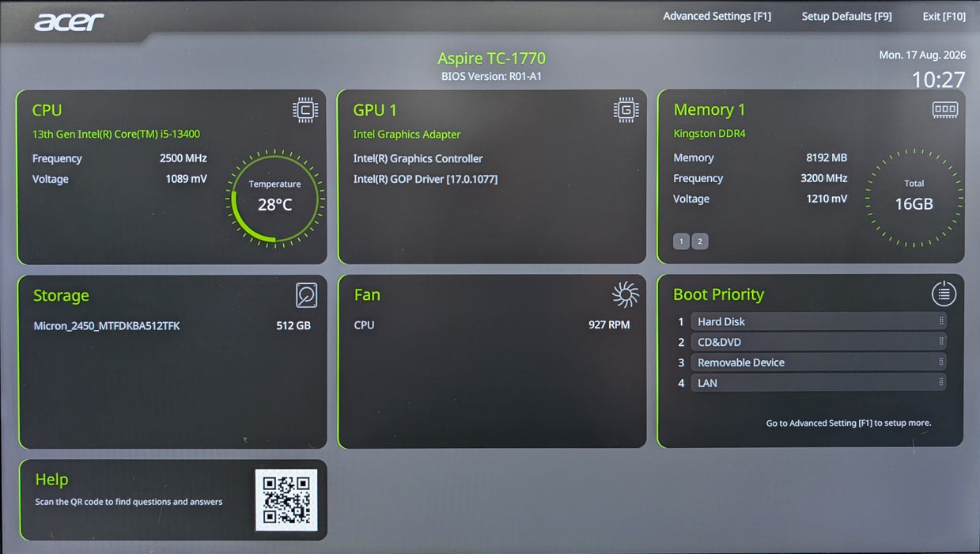This screenshot has width=980, height=554.
Task: Select memory slot 1 button
Action: [x=681, y=241]
